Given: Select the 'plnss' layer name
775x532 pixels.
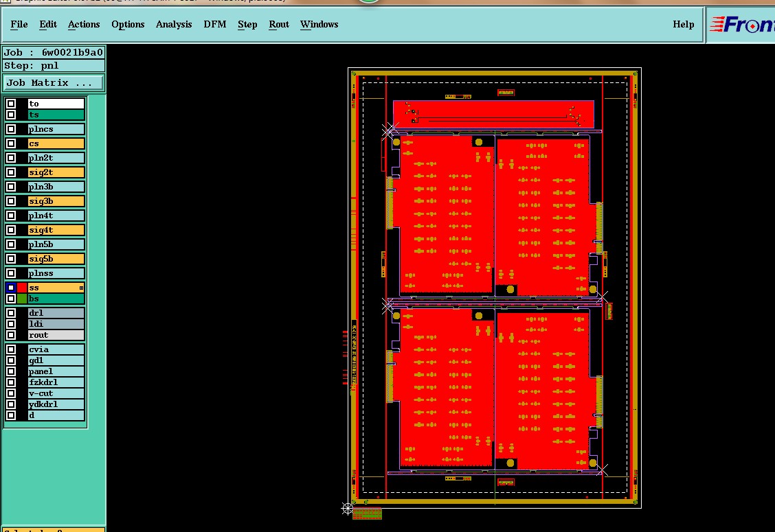Looking at the screenshot, I should (x=56, y=273).
